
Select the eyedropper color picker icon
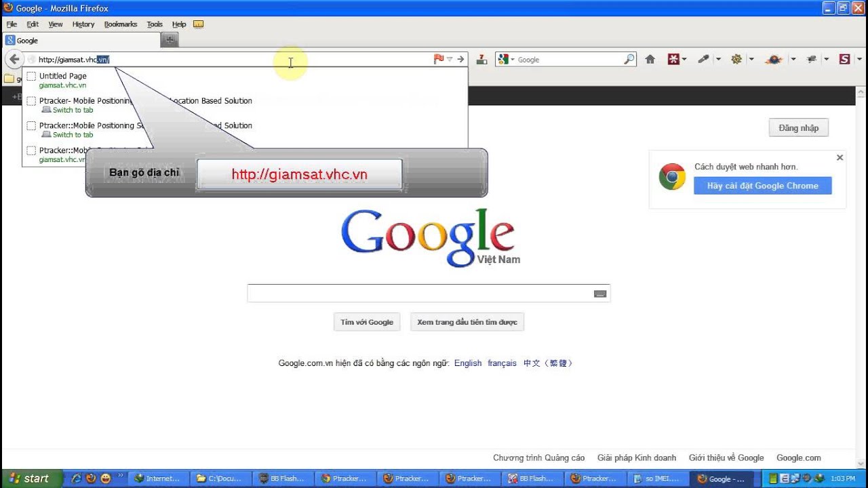click(704, 60)
